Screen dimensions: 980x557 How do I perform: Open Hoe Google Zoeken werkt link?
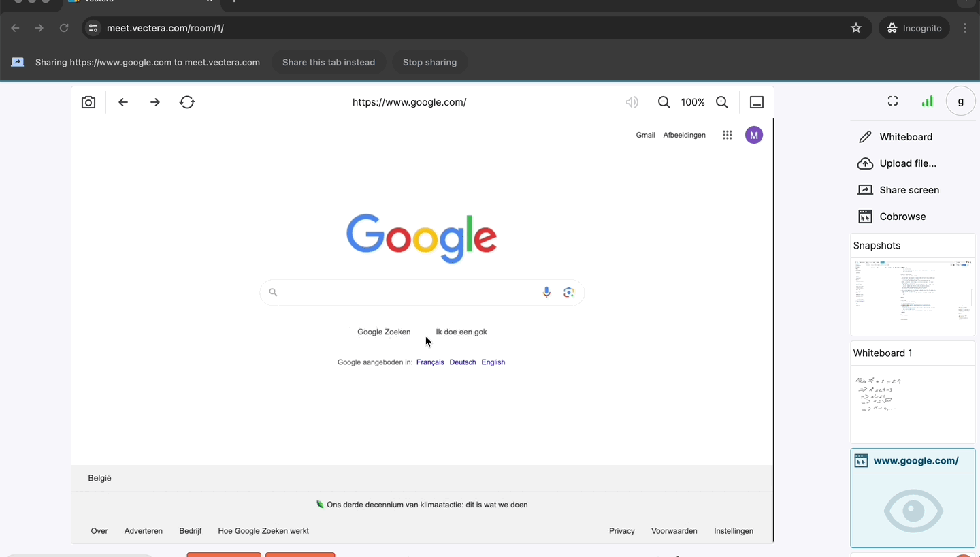[x=263, y=531]
